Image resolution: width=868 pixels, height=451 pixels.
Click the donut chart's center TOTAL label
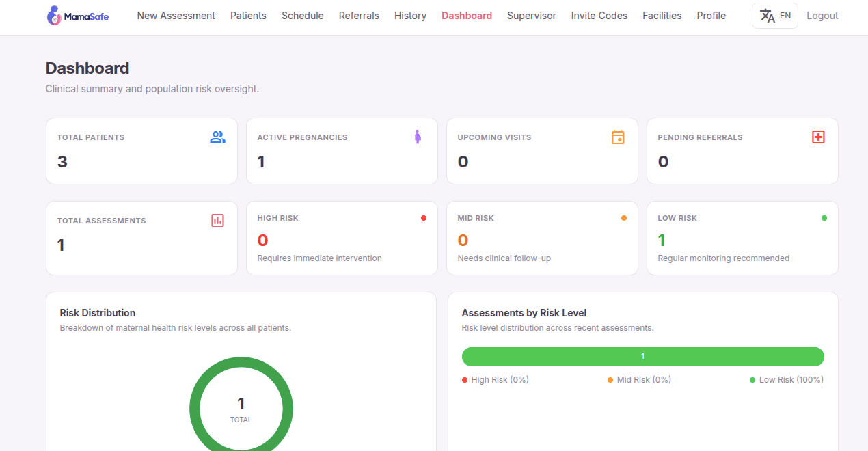click(x=241, y=420)
